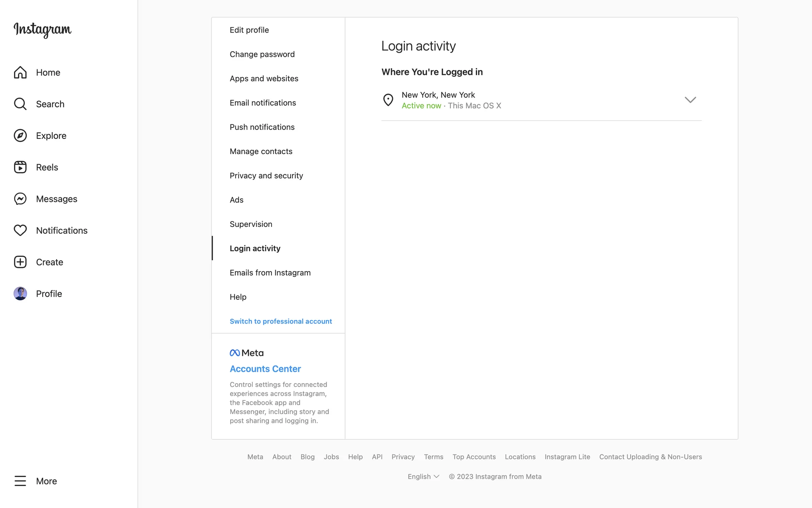The width and height of the screenshot is (812, 508).
Task: Expand New York login session chevron
Action: 690,100
